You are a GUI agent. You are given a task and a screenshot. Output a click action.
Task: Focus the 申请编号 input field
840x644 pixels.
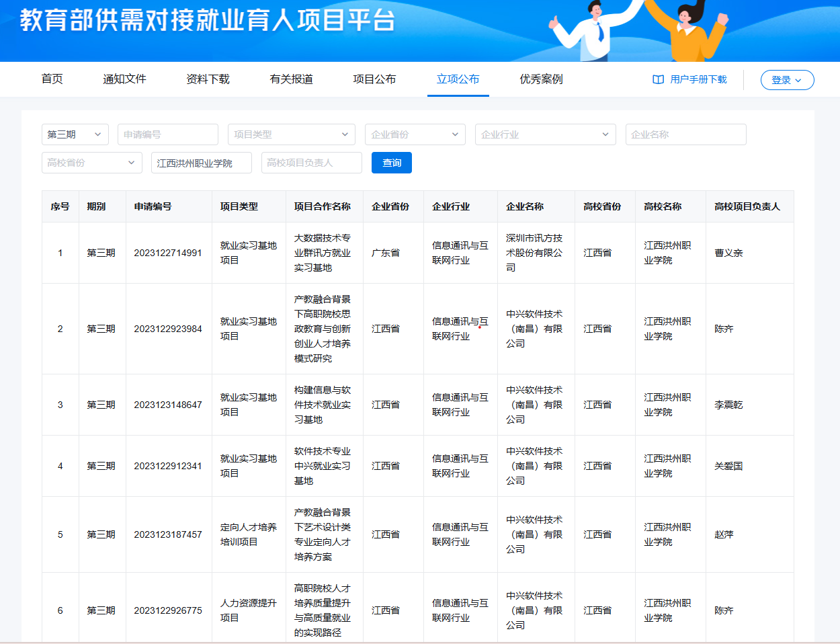[x=167, y=134]
